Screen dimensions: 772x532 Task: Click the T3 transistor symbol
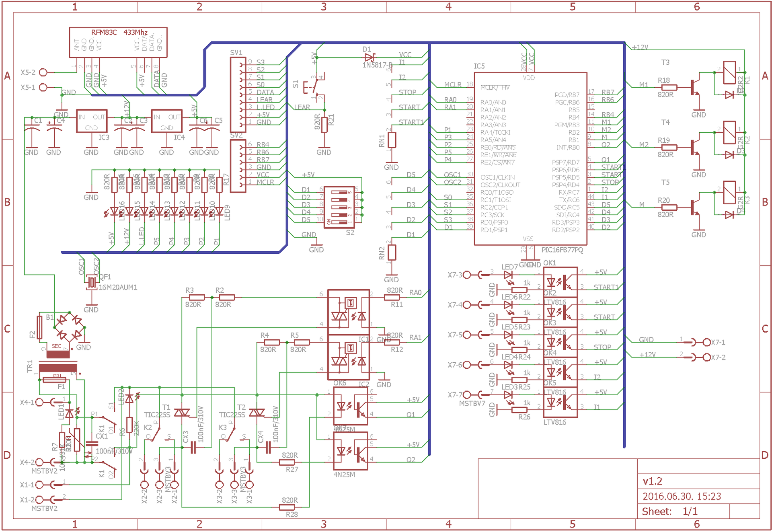(695, 88)
